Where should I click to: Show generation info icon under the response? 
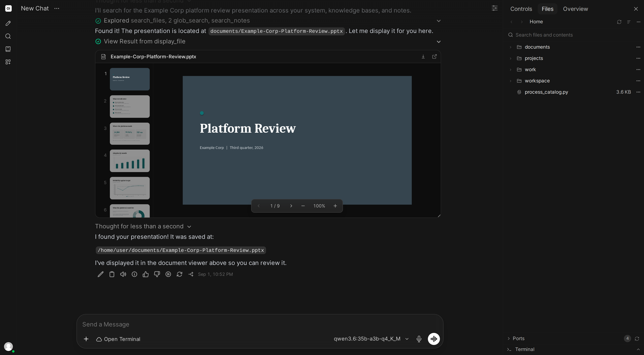tap(134, 274)
